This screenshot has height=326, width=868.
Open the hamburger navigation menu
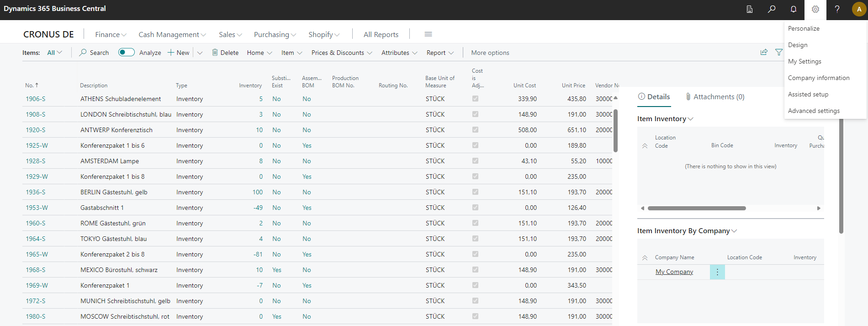click(x=428, y=34)
